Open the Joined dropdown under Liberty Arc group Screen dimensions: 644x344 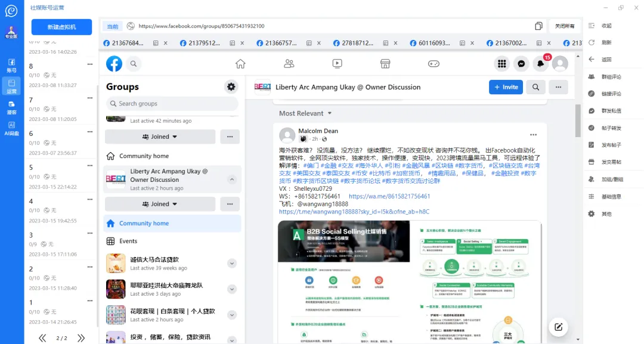tap(159, 203)
